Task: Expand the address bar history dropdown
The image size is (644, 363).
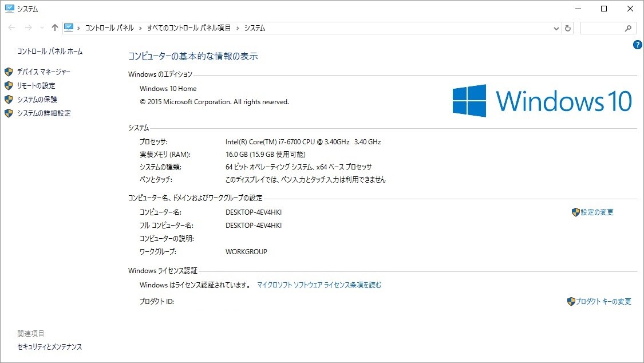Action: pyautogui.click(x=556, y=28)
